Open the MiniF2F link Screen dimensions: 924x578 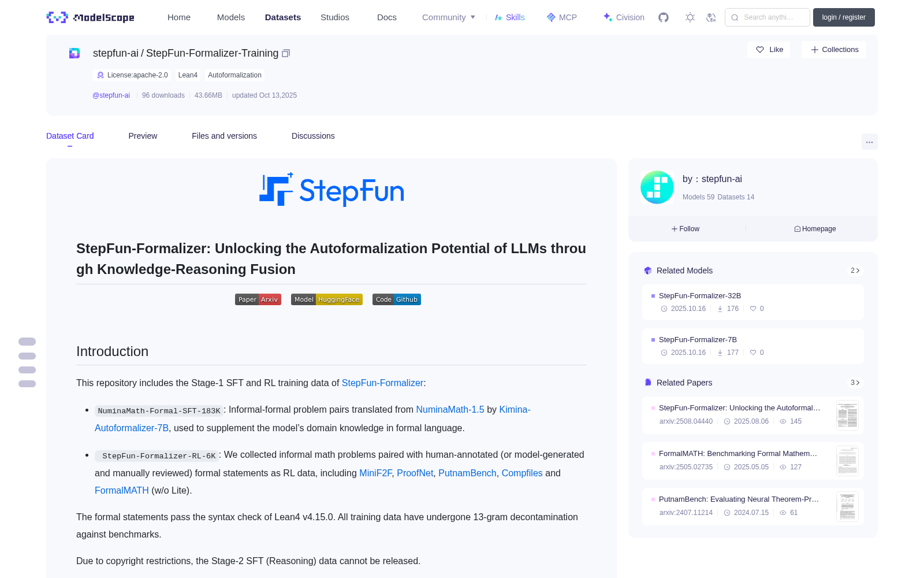click(x=375, y=473)
